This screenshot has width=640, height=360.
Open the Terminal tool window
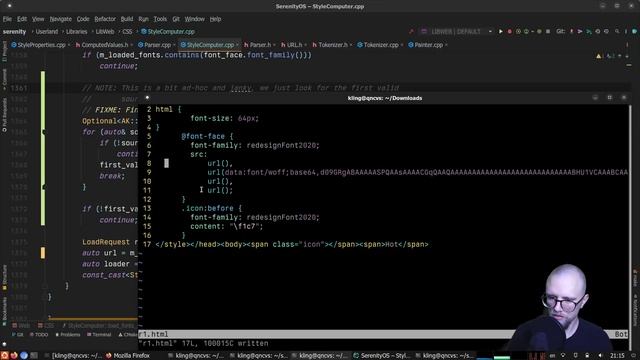click(x=99, y=335)
